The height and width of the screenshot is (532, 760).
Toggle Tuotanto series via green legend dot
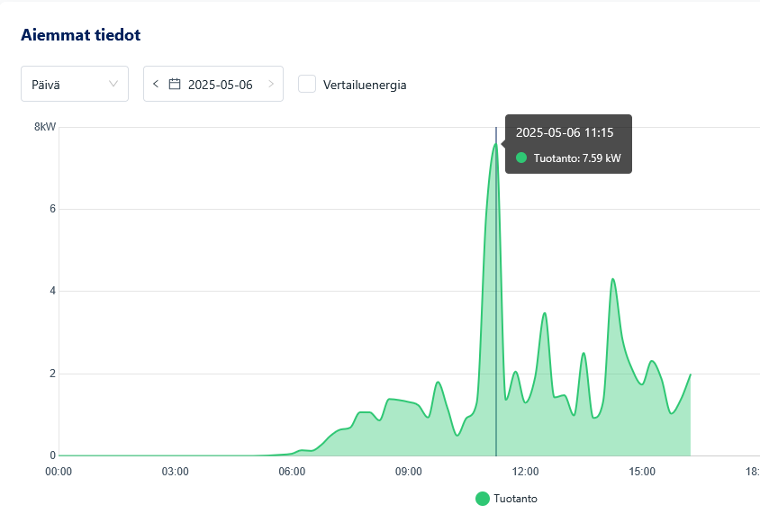483,499
